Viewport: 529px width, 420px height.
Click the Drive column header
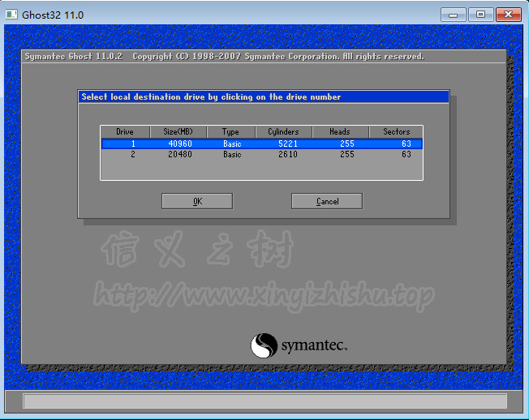[x=125, y=131]
